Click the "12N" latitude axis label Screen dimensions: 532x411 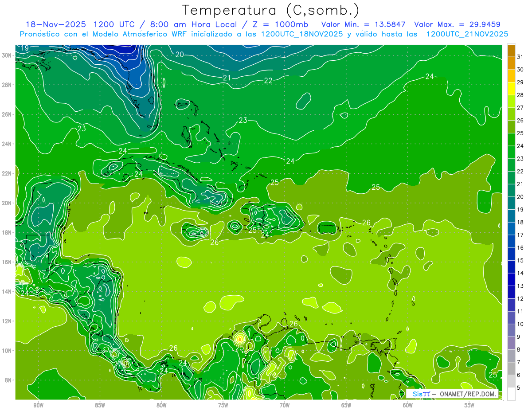pyautogui.click(x=7, y=321)
